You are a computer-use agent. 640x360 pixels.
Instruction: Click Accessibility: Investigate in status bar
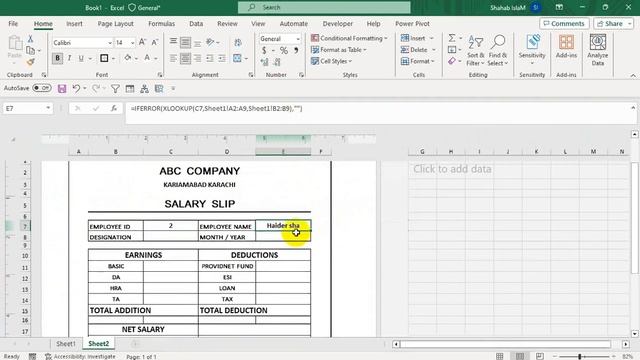(x=80, y=356)
